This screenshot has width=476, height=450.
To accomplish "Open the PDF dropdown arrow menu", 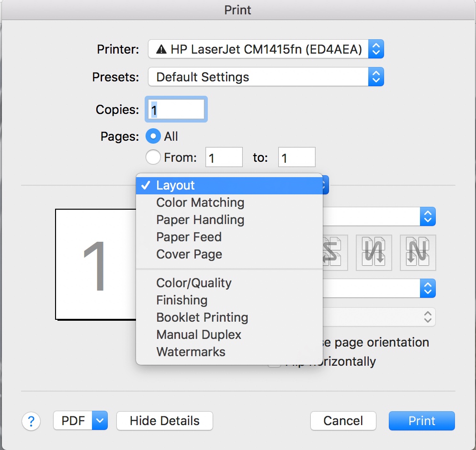I will (x=100, y=421).
